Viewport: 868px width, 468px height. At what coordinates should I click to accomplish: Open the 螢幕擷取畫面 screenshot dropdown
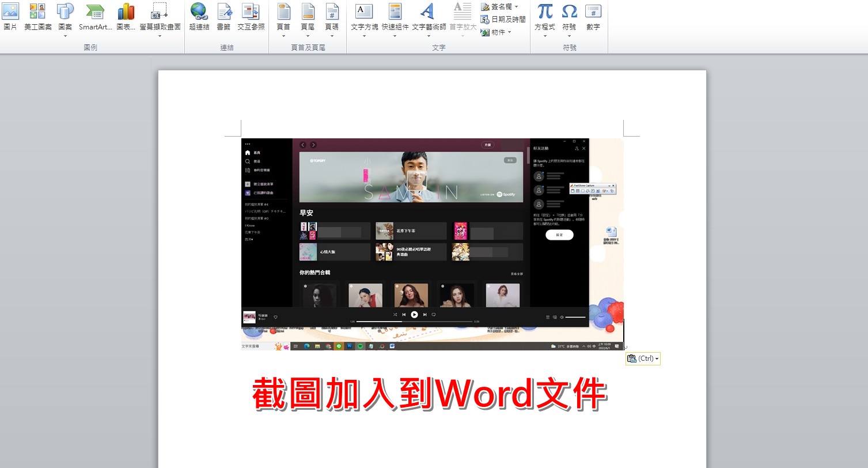(x=160, y=20)
